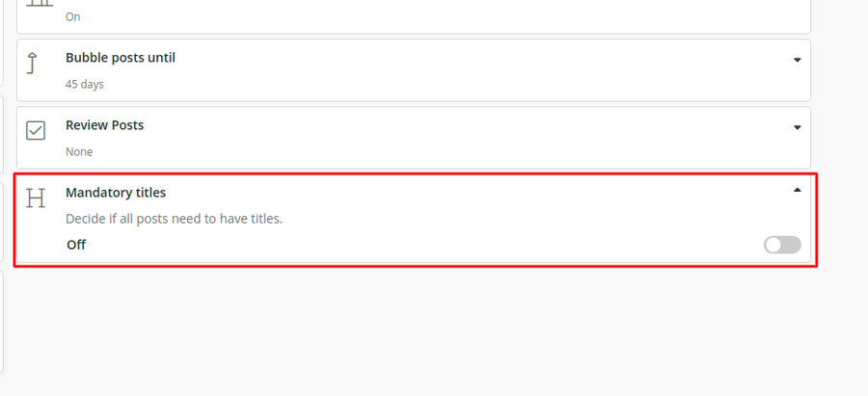868x396 pixels.
Task: Expand the Review Posts dropdown arrow
Action: point(798,127)
